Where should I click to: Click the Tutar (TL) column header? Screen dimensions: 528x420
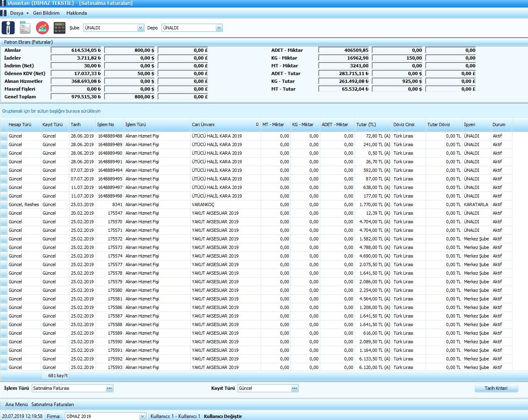pos(366,124)
